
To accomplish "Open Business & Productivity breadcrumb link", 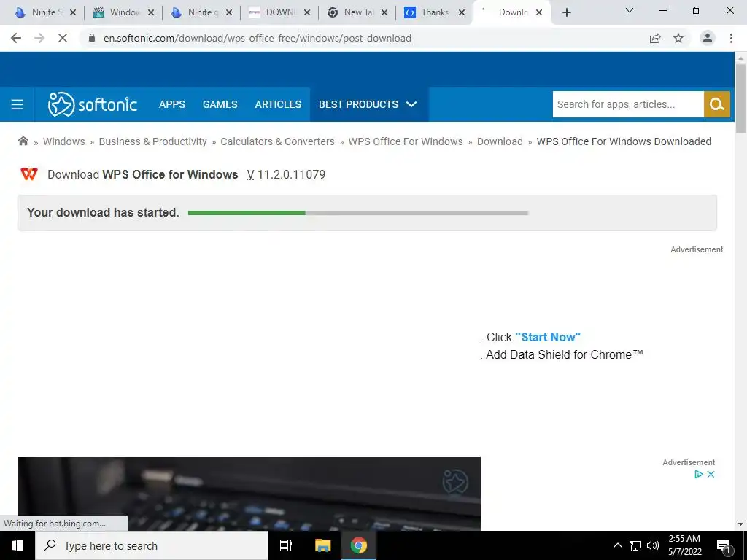I will click(153, 141).
